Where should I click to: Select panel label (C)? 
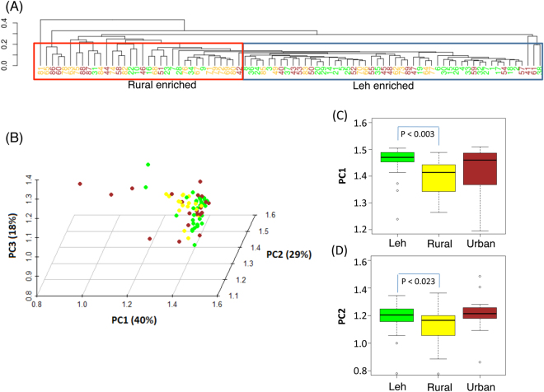[340, 114]
